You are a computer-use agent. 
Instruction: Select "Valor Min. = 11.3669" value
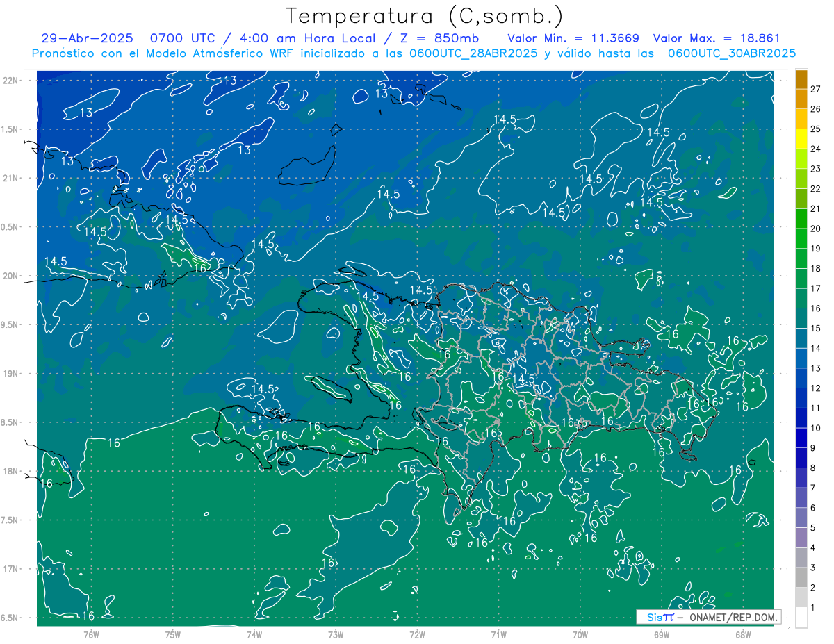[x=573, y=38]
